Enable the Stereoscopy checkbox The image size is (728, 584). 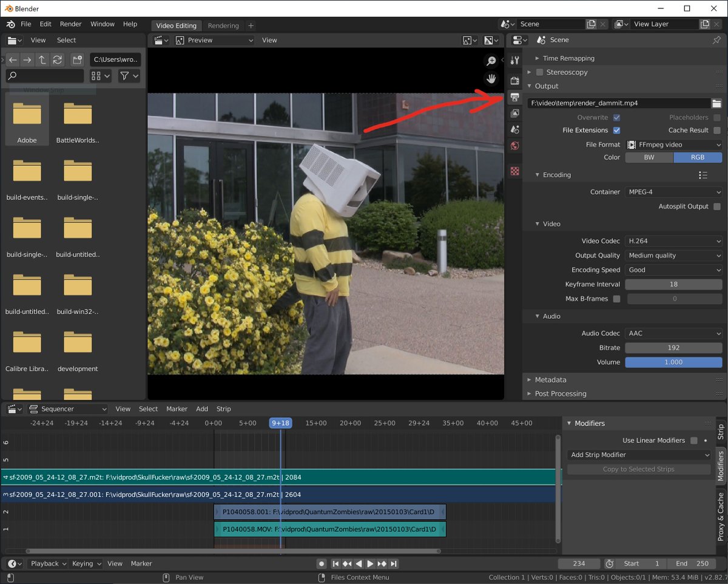pos(539,72)
